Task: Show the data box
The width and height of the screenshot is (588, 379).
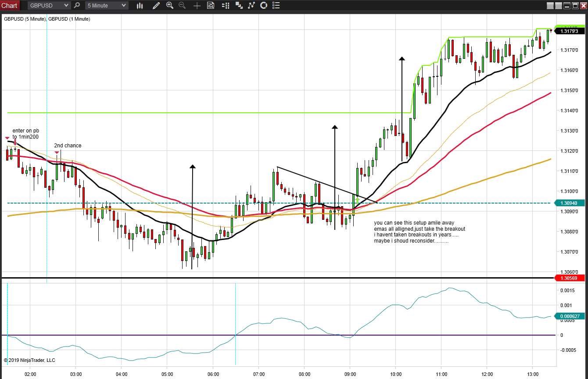Action: tap(211, 6)
